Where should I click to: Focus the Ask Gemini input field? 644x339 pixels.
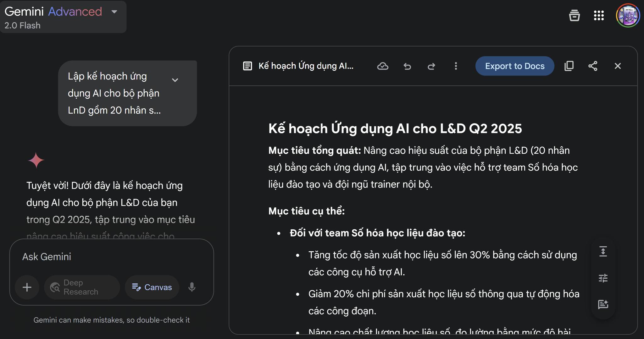click(112, 257)
